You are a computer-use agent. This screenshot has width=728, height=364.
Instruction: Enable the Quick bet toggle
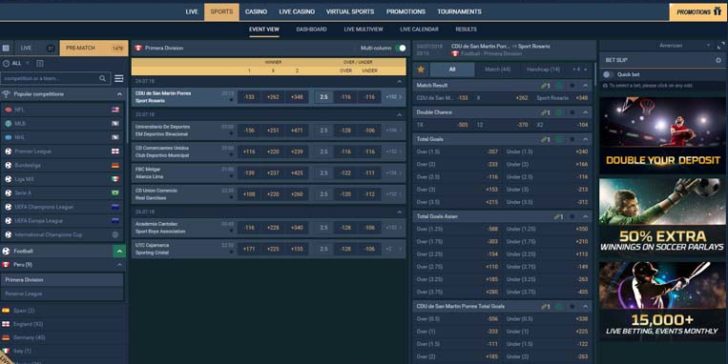[608, 74]
